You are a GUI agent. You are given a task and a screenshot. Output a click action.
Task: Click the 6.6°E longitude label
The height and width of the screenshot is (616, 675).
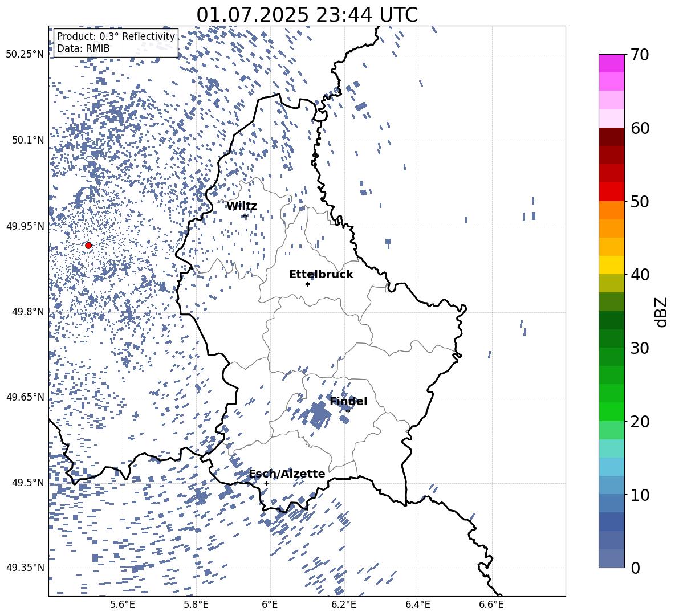point(491,605)
